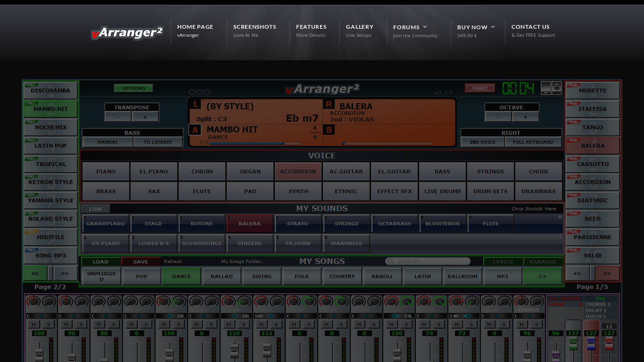Expand the FORUMS menu chevron

(x=425, y=27)
